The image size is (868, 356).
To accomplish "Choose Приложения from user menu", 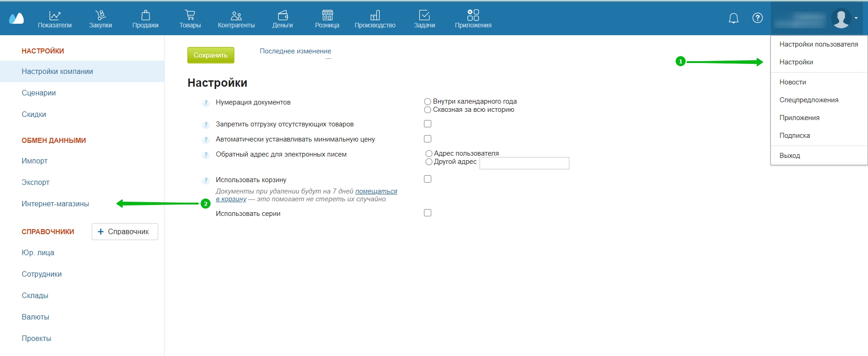I will [x=819, y=118].
